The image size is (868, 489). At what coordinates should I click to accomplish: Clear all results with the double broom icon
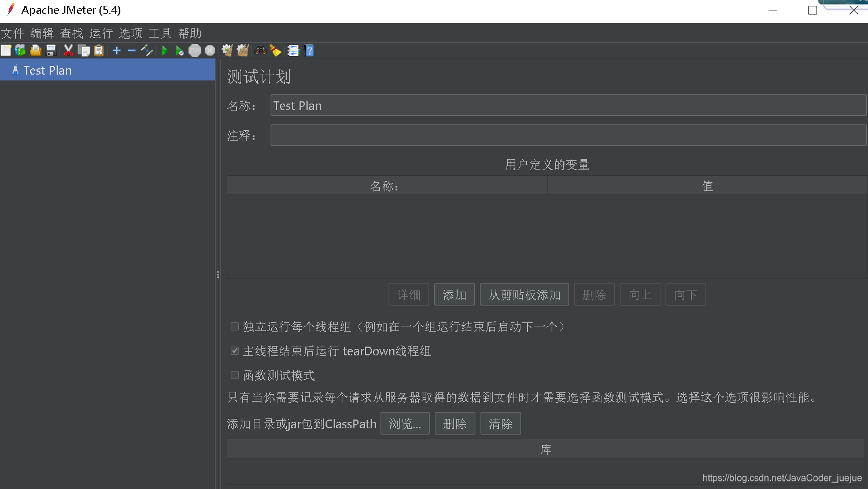point(243,50)
